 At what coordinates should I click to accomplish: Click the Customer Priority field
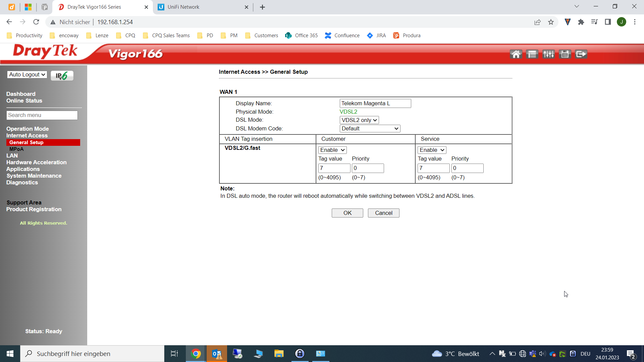coord(368,168)
